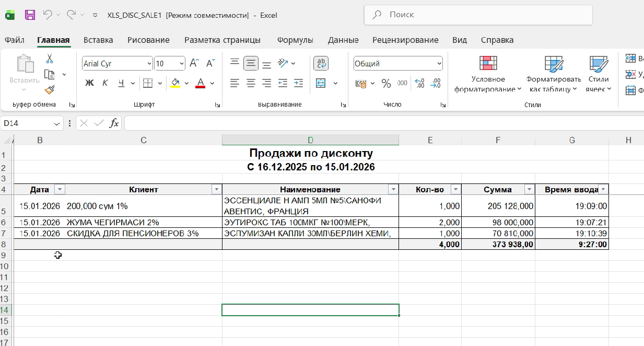Switch to the Вид tab
The image size is (644, 346).
[x=460, y=40]
